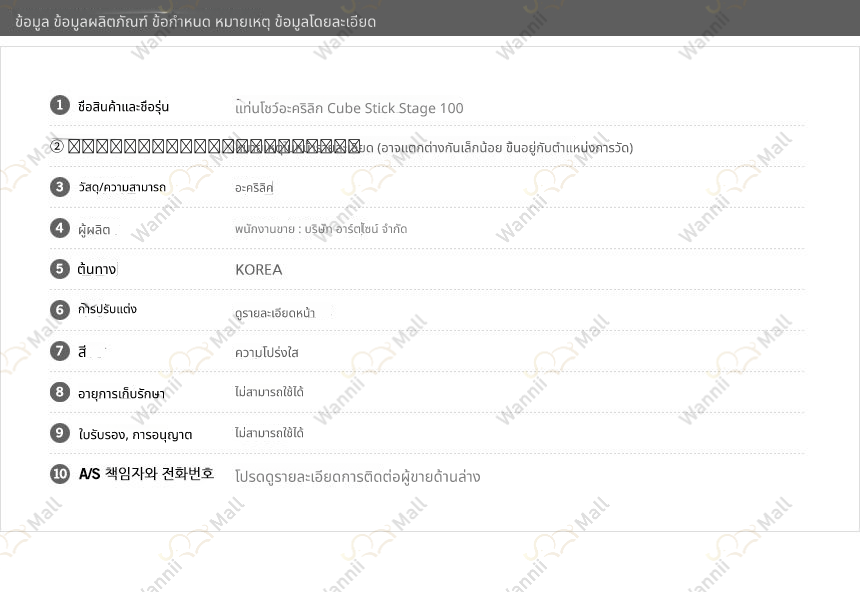Click the label ต้นทาง

[97, 269]
